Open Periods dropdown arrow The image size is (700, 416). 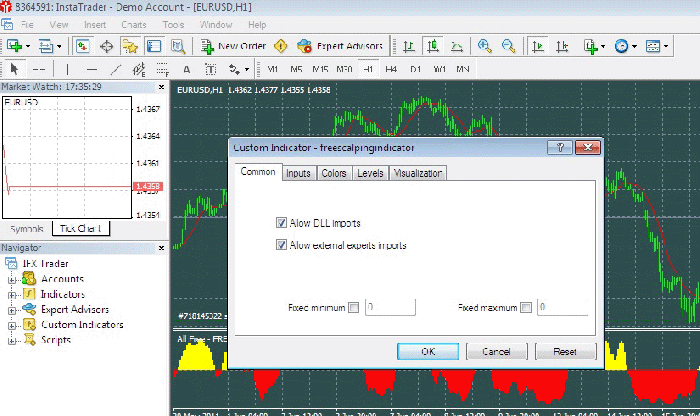click(x=634, y=46)
